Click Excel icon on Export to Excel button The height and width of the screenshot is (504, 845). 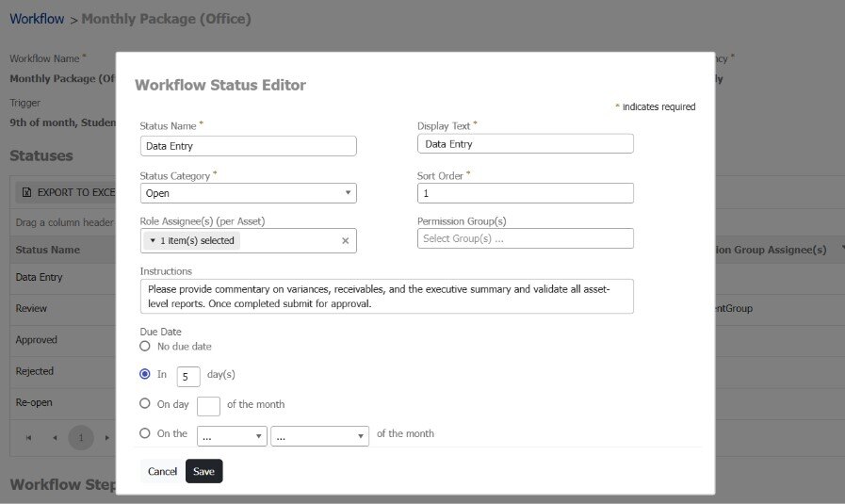click(x=26, y=192)
